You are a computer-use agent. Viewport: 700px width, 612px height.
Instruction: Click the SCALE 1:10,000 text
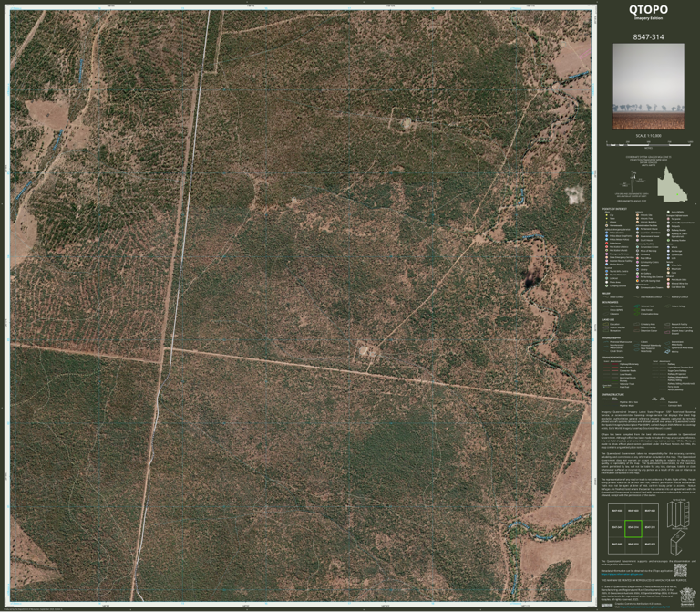648,135
